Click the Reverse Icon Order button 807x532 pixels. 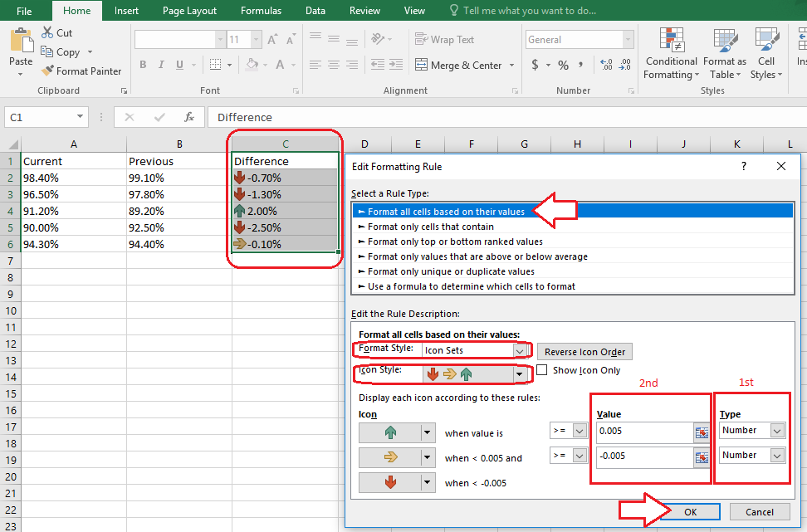[x=584, y=351]
